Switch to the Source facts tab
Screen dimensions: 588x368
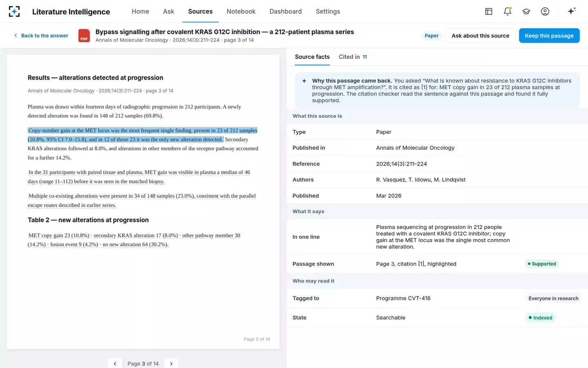(312, 57)
